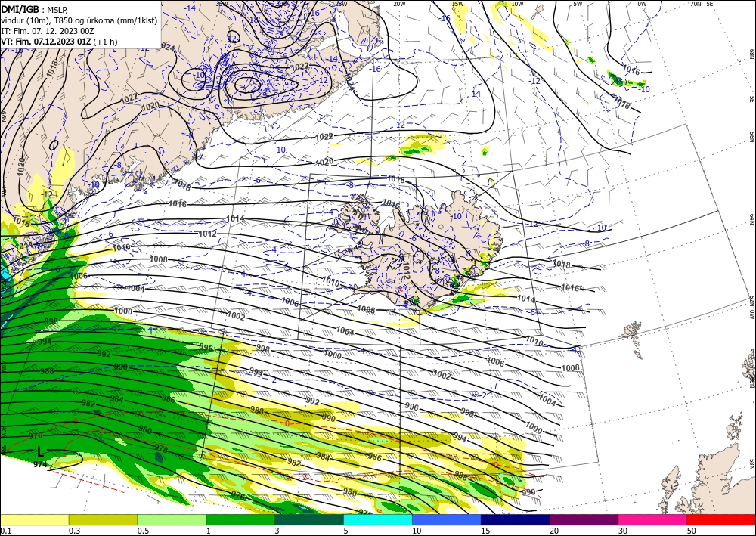This screenshot has width=756, height=536.
Task: Click the 'DMI/IGB' title text
Action: click(20, 8)
